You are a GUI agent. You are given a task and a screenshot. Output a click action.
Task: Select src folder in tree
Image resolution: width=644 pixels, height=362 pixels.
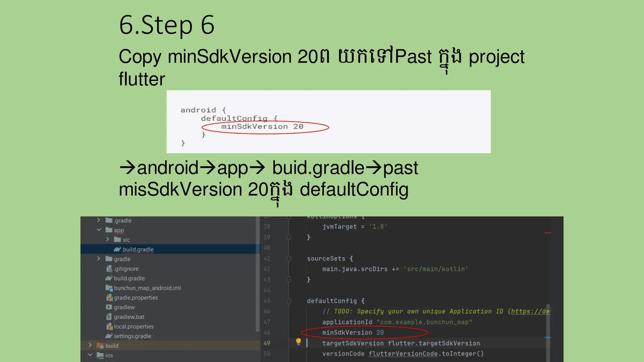(x=126, y=240)
